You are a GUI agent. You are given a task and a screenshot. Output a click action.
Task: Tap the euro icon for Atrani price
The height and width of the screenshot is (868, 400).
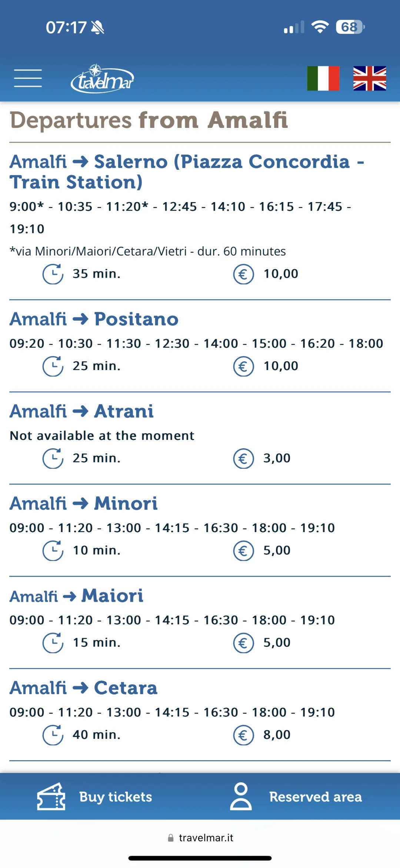click(243, 459)
